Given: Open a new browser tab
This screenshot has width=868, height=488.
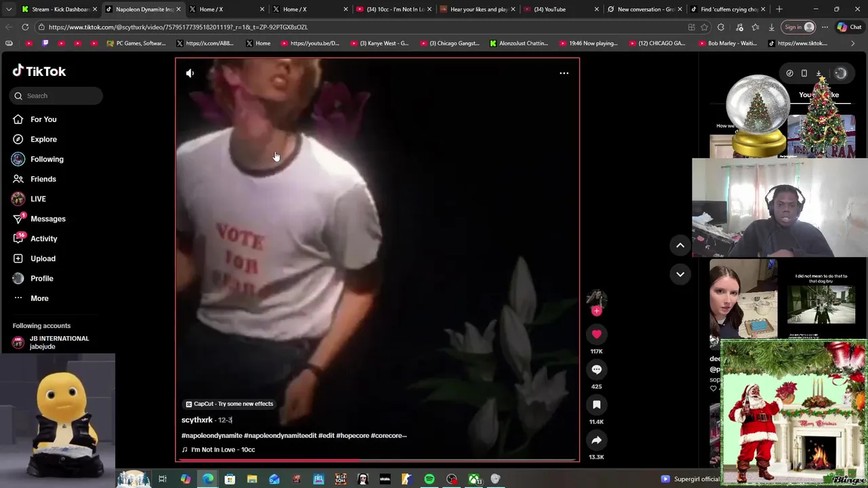Looking at the screenshot, I should (779, 9).
